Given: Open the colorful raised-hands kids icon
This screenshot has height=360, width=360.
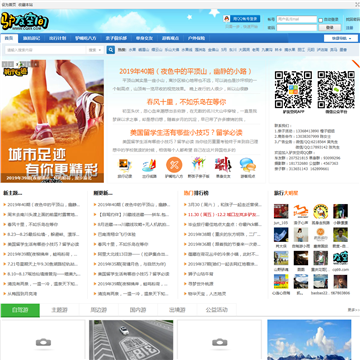Looking at the screenshot, I should pos(198,165).
